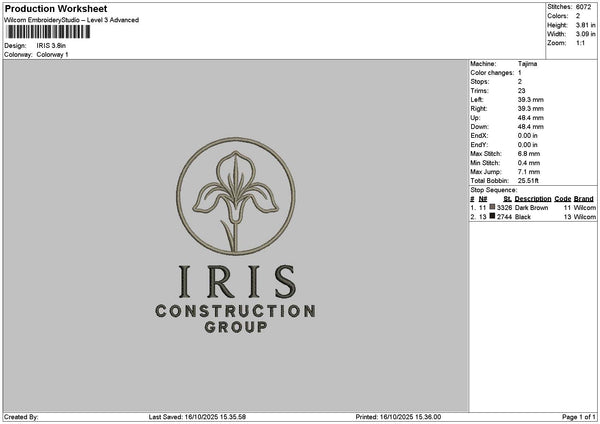The width and height of the screenshot is (600, 424).
Task: Click the Stitches count value 8072
Action: 584,7
